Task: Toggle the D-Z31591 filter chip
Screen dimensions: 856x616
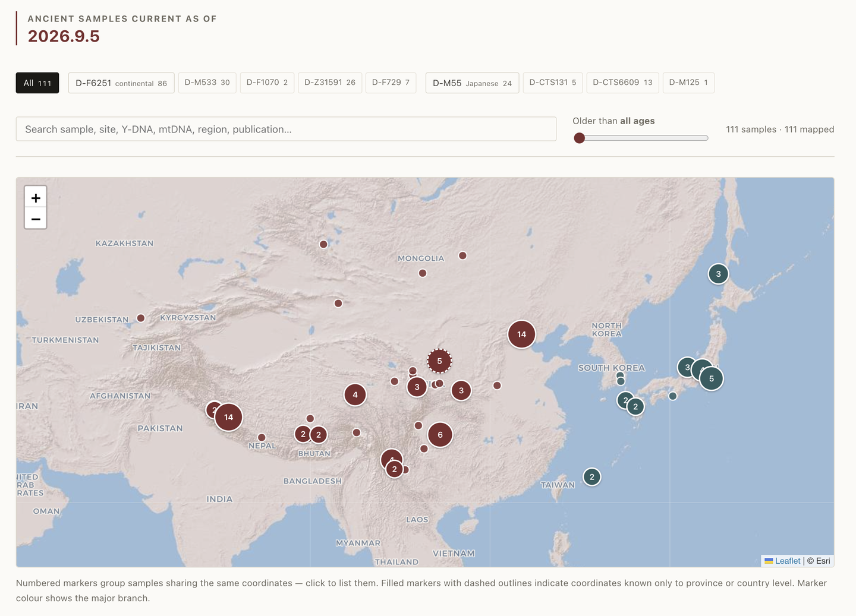Action: 330,83
